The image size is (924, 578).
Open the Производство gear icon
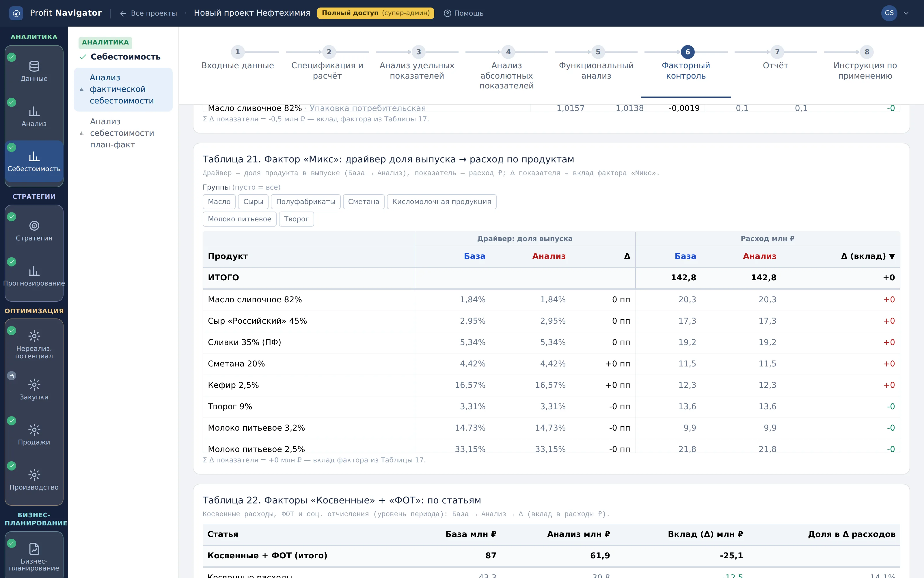34,475
